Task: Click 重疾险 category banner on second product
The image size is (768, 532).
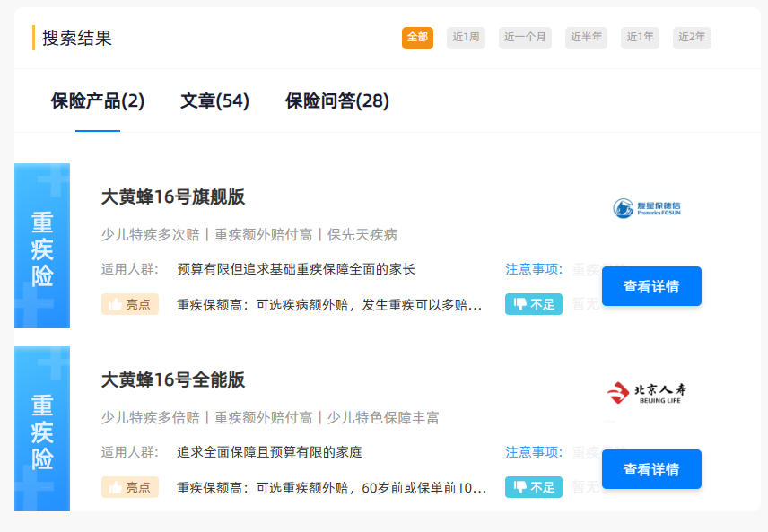Action: (42, 430)
